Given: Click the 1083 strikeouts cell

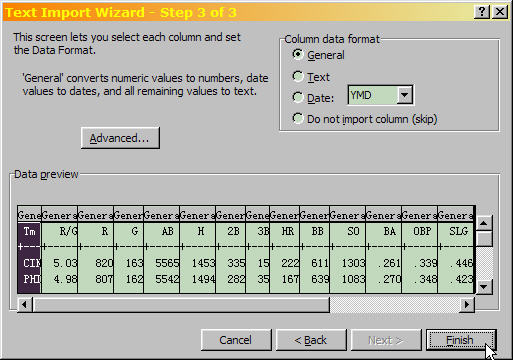Looking at the screenshot, I should coord(353,279).
